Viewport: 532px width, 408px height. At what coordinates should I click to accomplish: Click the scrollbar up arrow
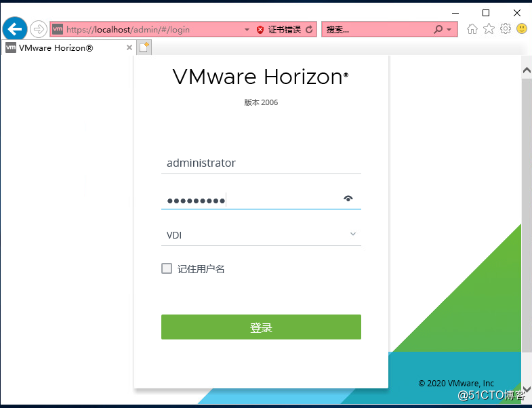point(527,70)
